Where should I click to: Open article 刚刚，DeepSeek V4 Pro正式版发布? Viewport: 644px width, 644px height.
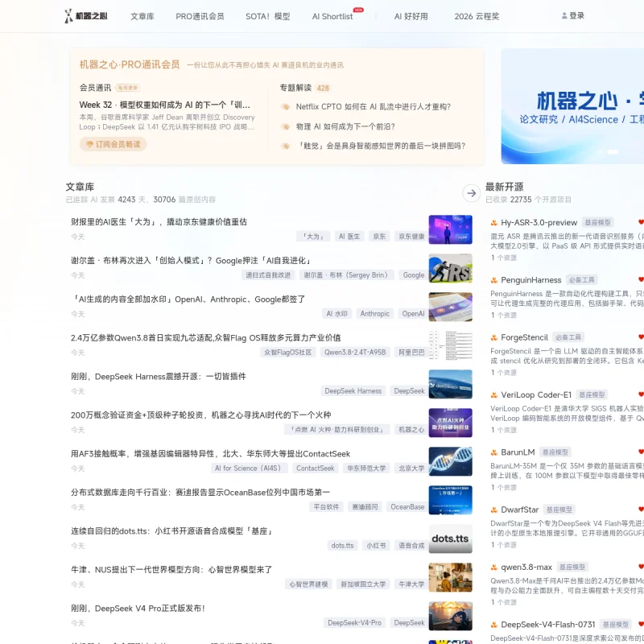138,608
